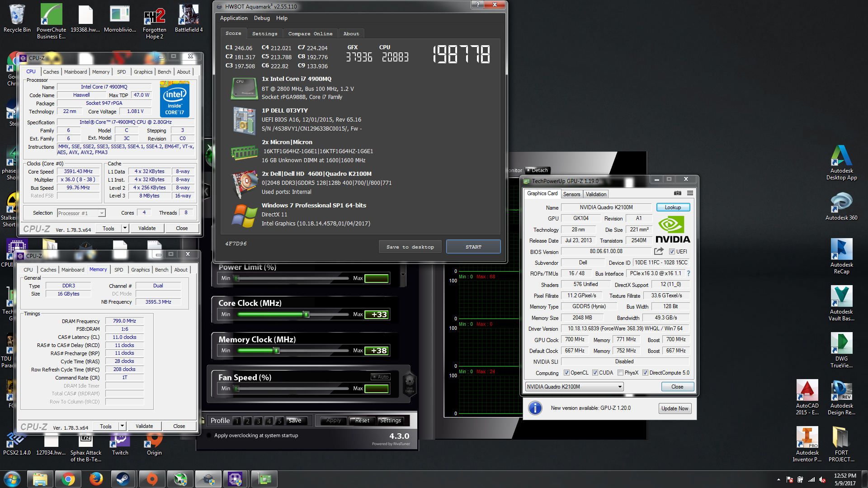Open the Processor #1 selection dropdown
This screenshot has width=868, height=488.
[x=81, y=213]
